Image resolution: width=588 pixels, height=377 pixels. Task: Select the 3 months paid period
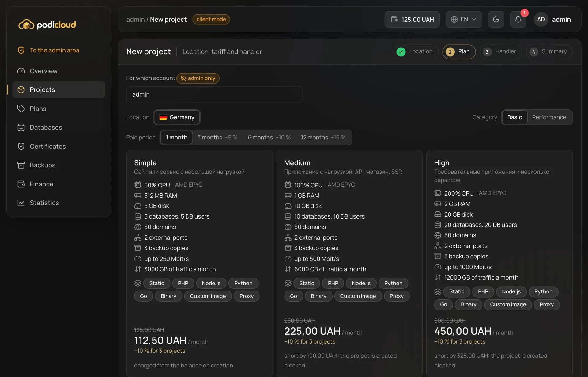217,137
